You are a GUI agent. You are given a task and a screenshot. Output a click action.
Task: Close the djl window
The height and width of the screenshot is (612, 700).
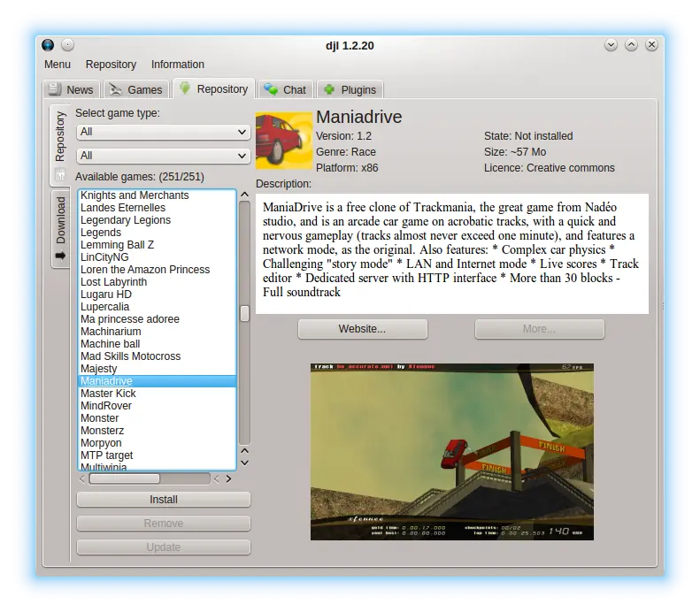point(652,45)
